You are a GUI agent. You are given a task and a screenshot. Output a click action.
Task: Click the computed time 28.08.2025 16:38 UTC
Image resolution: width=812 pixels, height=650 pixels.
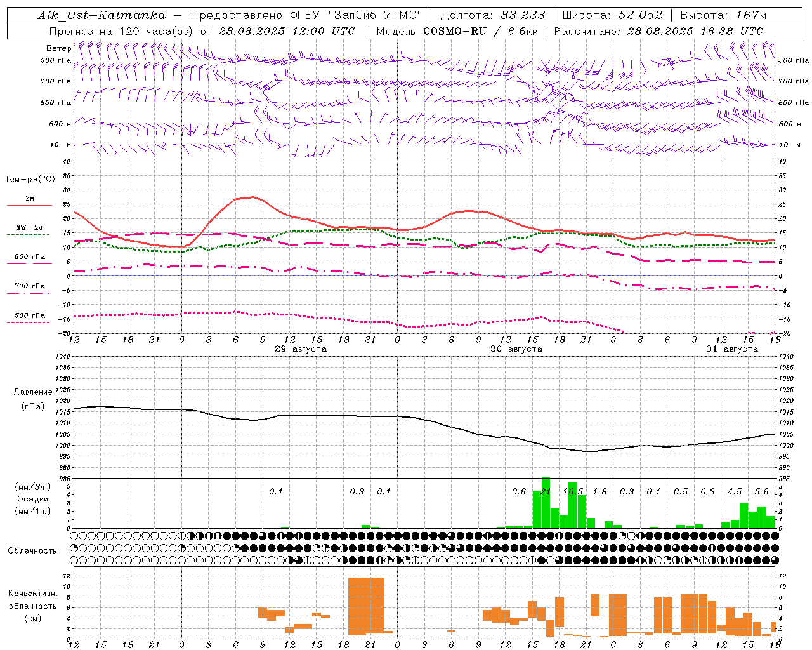point(695,31)
